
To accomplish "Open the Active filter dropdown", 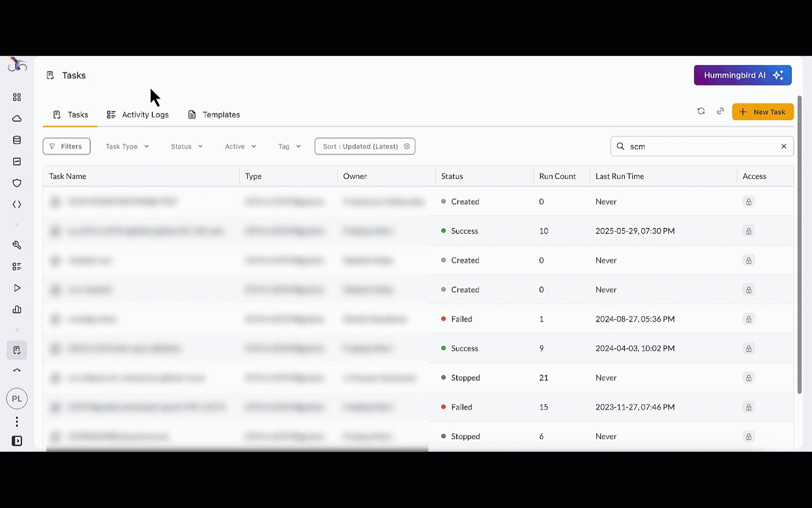I will click(x=240, y=146).
